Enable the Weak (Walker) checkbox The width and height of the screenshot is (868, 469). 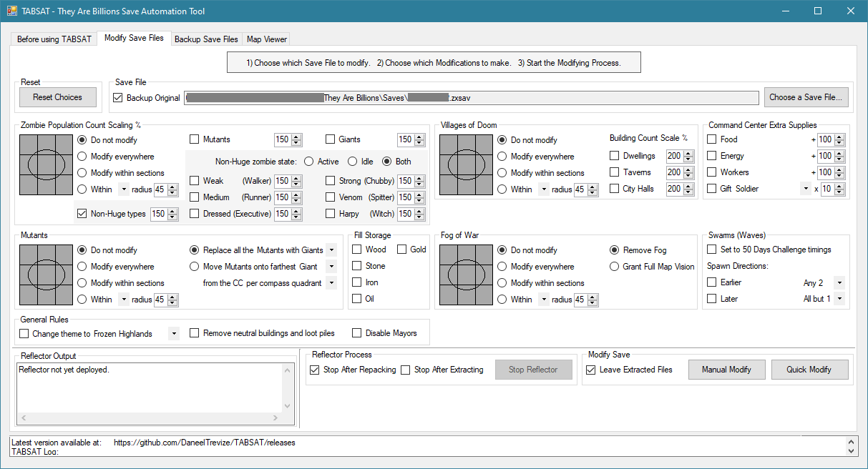(x=230, y=181)
